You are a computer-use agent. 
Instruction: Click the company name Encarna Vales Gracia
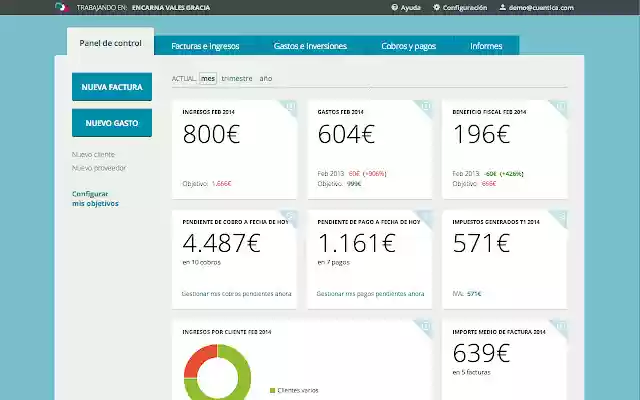pyautogui.click(x=171, y=7)
